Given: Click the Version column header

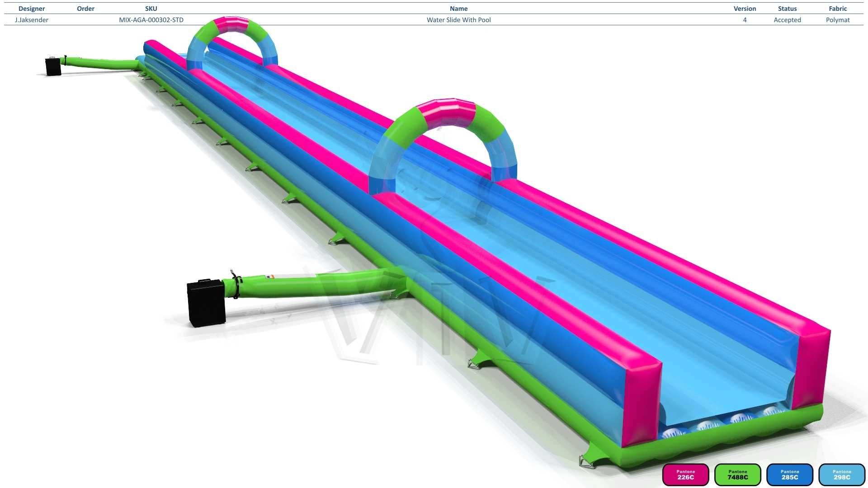Looking at the screenshot, I should pos(745,9).
